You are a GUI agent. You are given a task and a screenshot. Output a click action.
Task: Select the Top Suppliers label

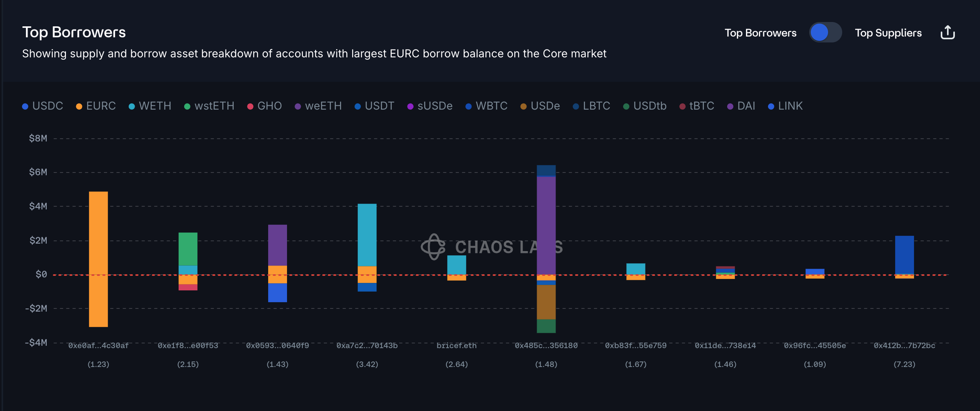click(888, 33)
